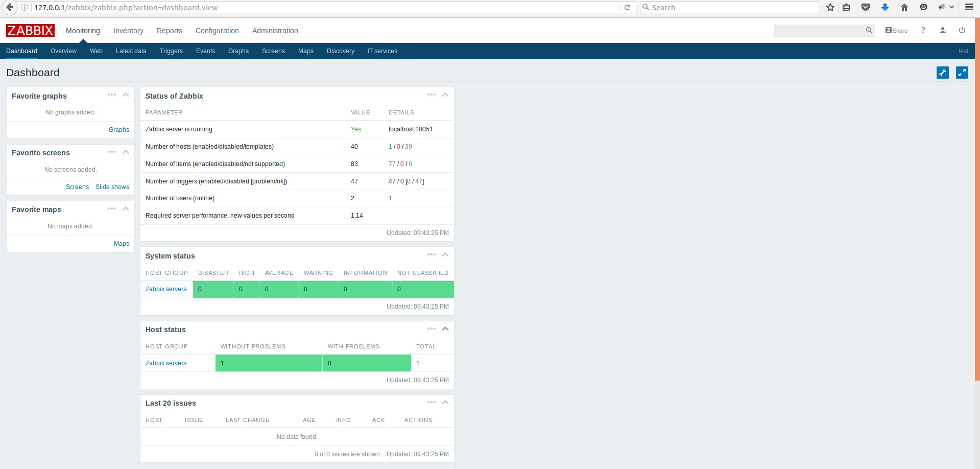Open the browser extension dropdown arrow
Viewport: 980px width, 469px height.
click(x=952, y=7)
